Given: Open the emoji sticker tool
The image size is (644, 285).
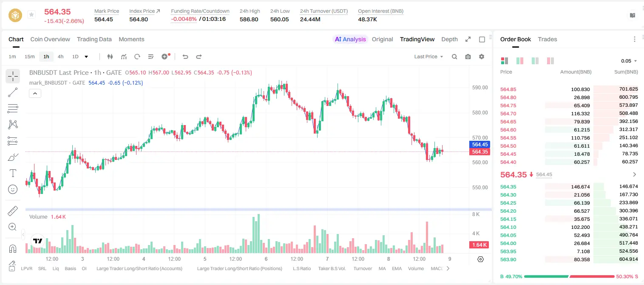Looking at the screenshot, I should point(13,189).
